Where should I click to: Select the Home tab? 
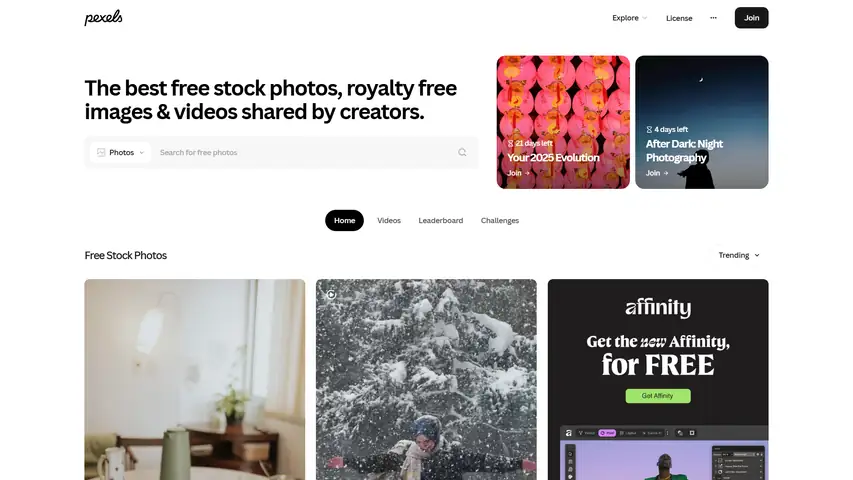(344, 220)
